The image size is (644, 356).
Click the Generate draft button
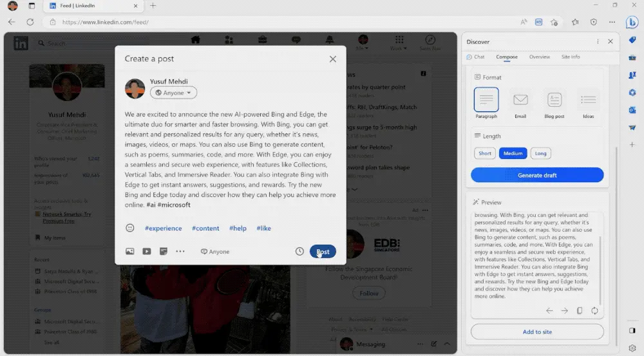[x=537, y=175]
